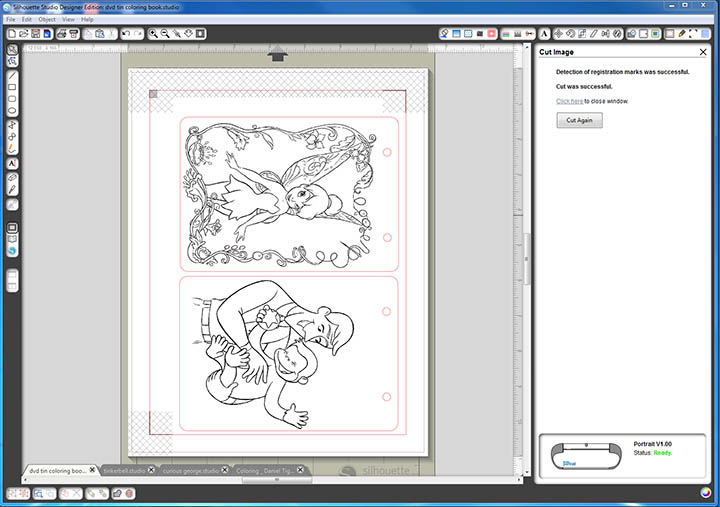
Task: Create a new document from toolbar
Action: [x=12, y=34]
